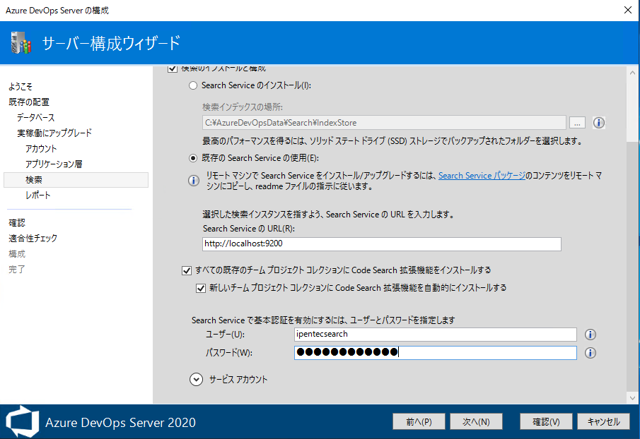The height and width of the screenshot is (439, 640).
Task: Click the 完了 wizard step
Action: tap(17, 269)
